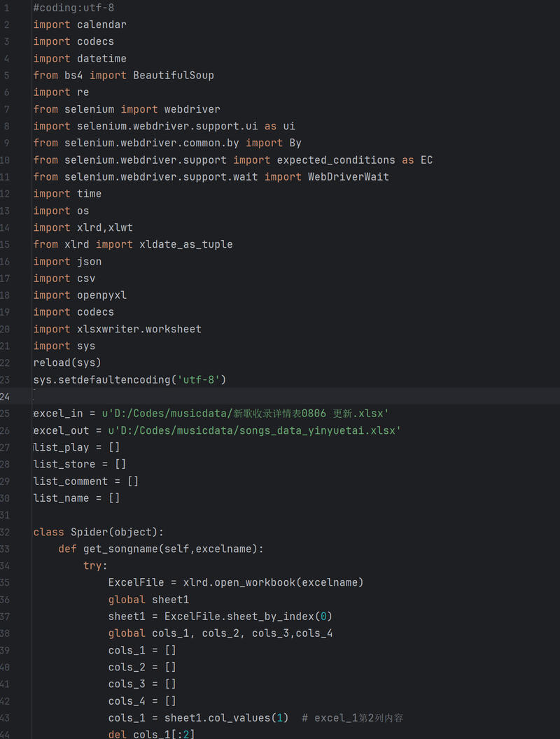Click 'xlrd.open_workbook(excelname)' call

click(274, 583)
